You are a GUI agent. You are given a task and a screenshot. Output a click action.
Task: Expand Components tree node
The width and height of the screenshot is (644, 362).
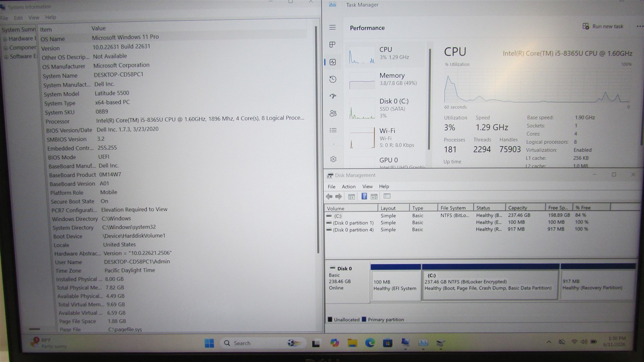(6, 48)
